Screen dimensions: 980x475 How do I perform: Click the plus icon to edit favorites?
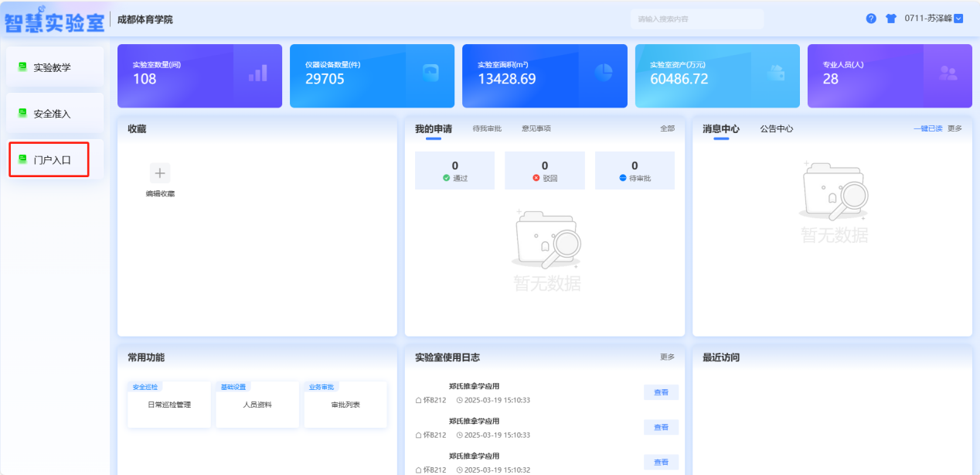click(x=160, y=173)
